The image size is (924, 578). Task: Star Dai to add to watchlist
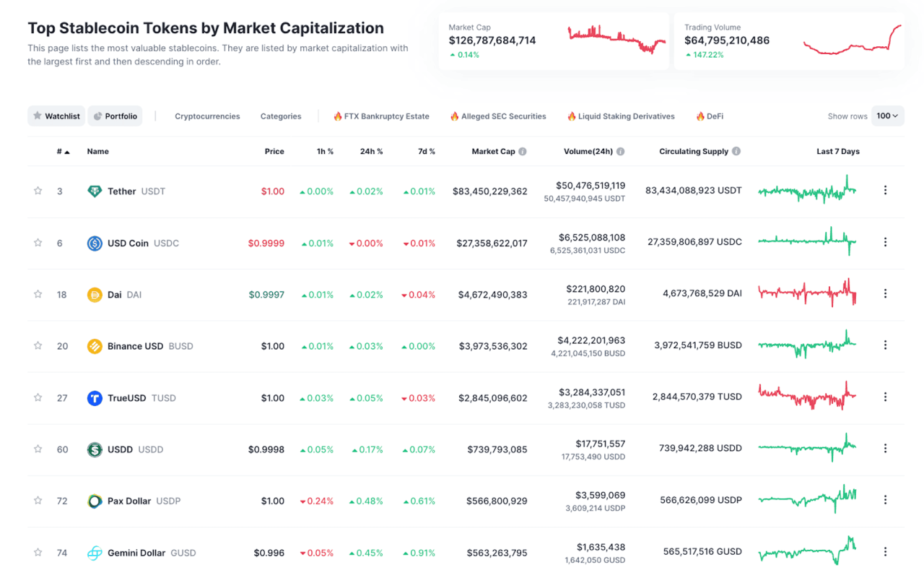(38, 294)
